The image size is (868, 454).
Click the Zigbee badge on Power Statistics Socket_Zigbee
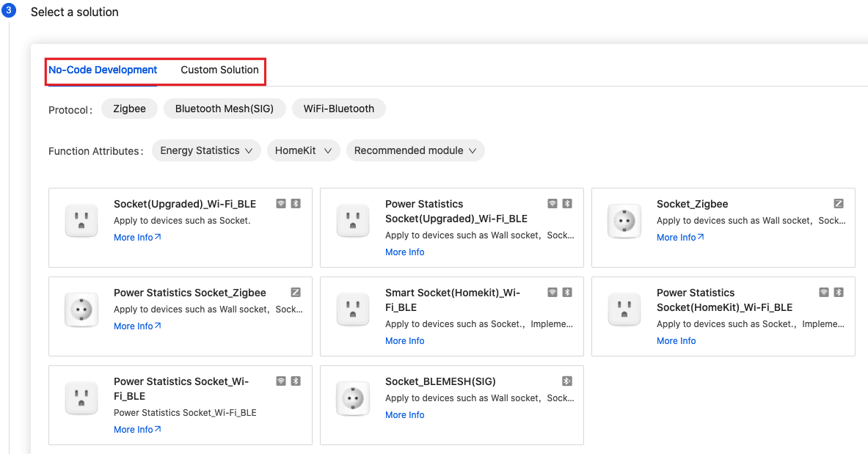296,292
